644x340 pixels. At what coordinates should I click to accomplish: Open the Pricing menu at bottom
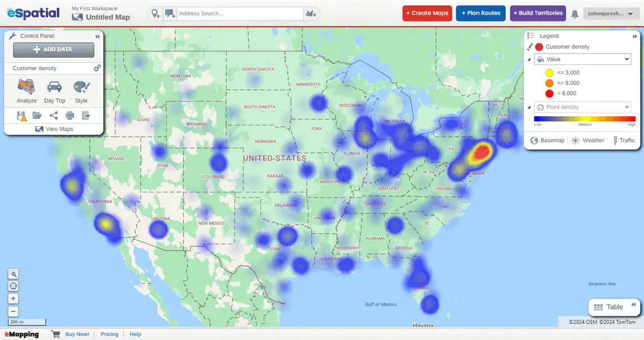point(109,334)
